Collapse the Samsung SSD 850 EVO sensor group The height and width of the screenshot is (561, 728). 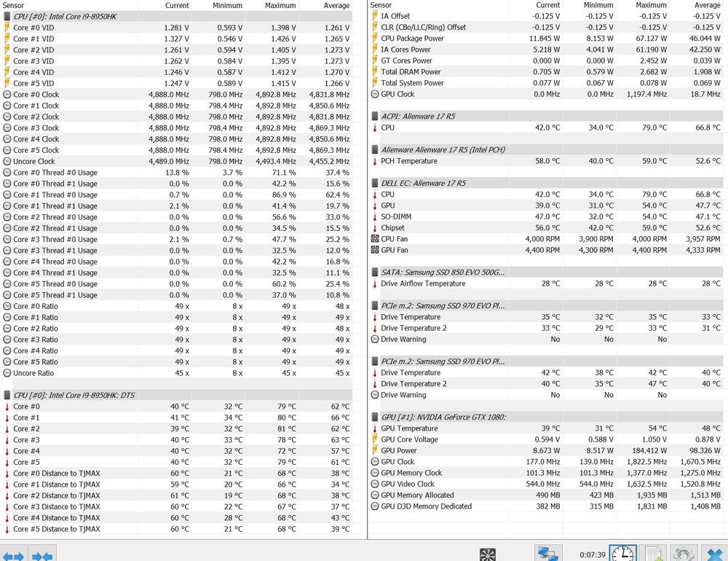click(374, 272)
